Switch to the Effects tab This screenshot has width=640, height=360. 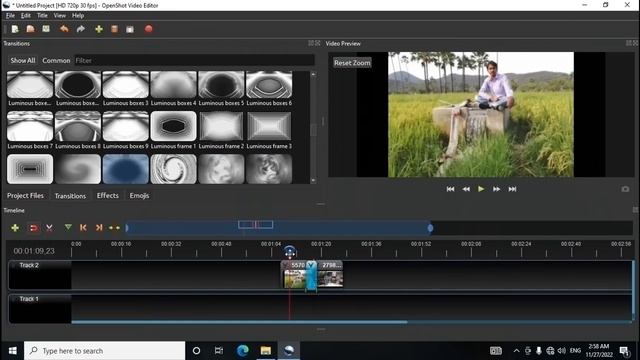pyautogui.click(x=108, y=196)
